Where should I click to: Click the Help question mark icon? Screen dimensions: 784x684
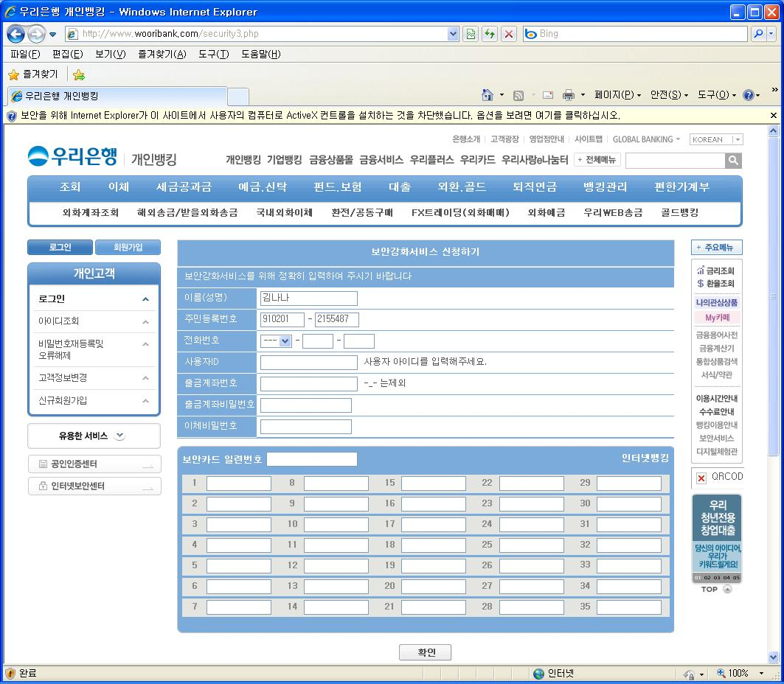pyautogui.click(x=748, y=95)
